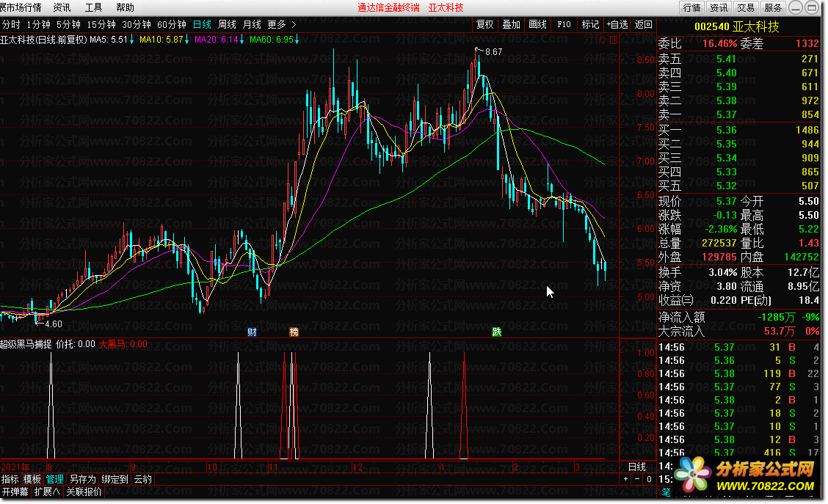Screen dimensions: 828x504
Task: Select the 日线 daily chart tab
Action: [x=202, y=24]
